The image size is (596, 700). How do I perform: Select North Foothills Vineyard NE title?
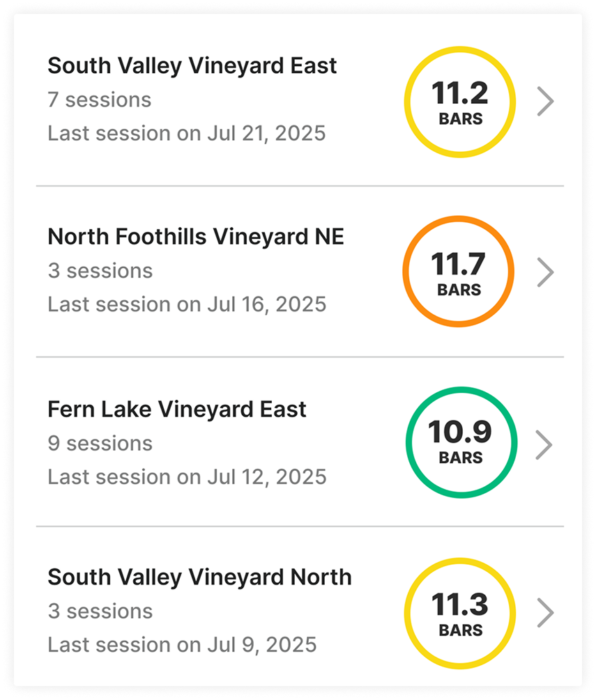tap(195, 237)
